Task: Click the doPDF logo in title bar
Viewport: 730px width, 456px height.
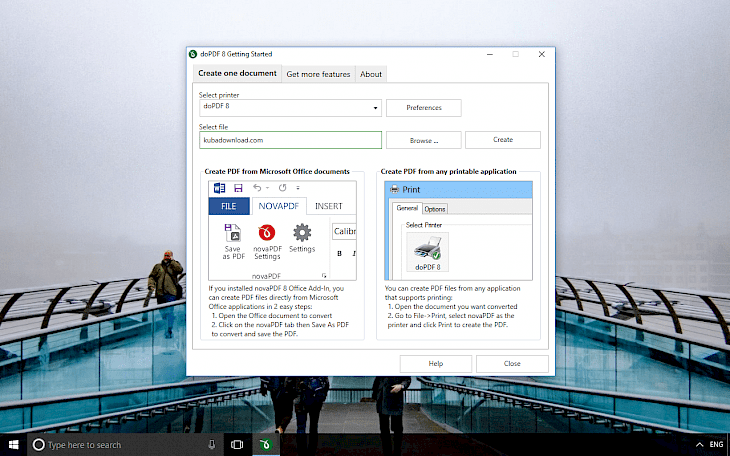Action: pyautogui.click(x=193, y=54)
